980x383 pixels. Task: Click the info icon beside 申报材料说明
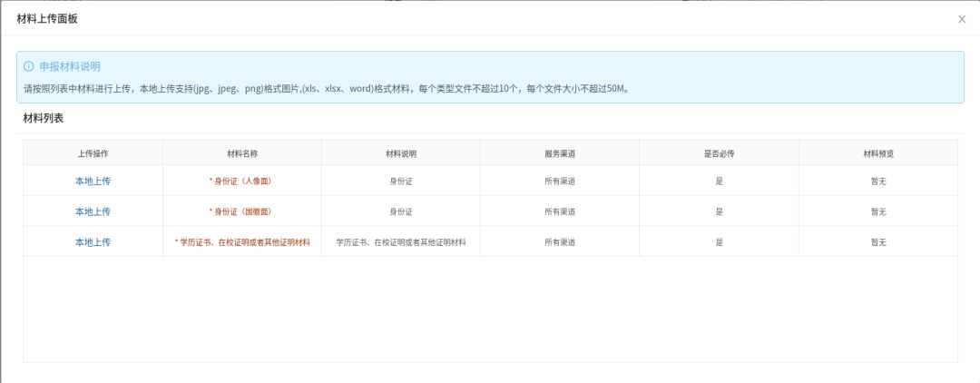coord(28,66)
